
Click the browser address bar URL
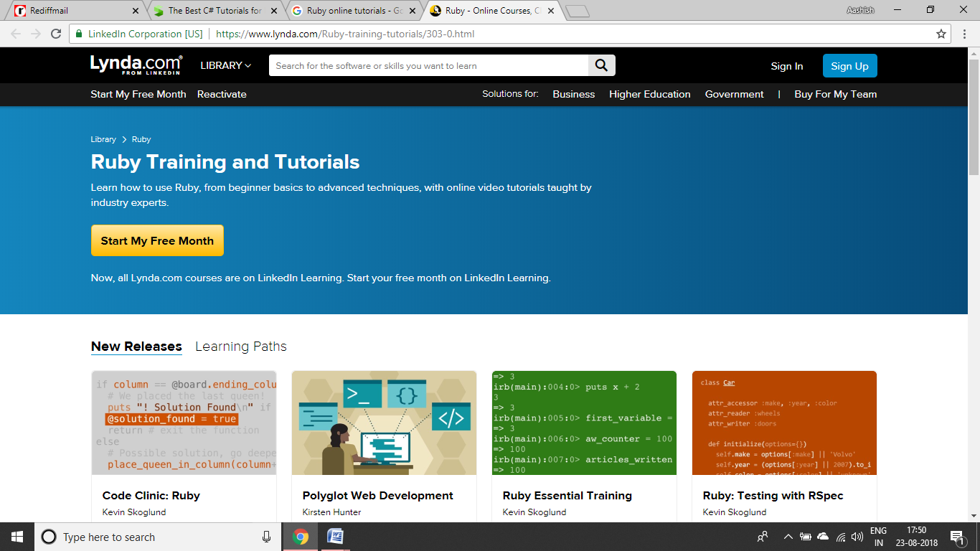[x=344, y=34]
